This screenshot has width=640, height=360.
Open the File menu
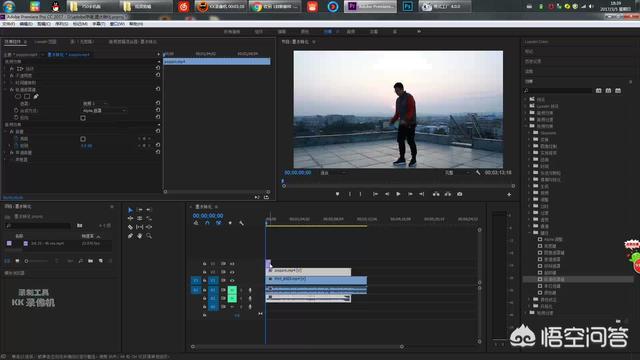[9, 24]
